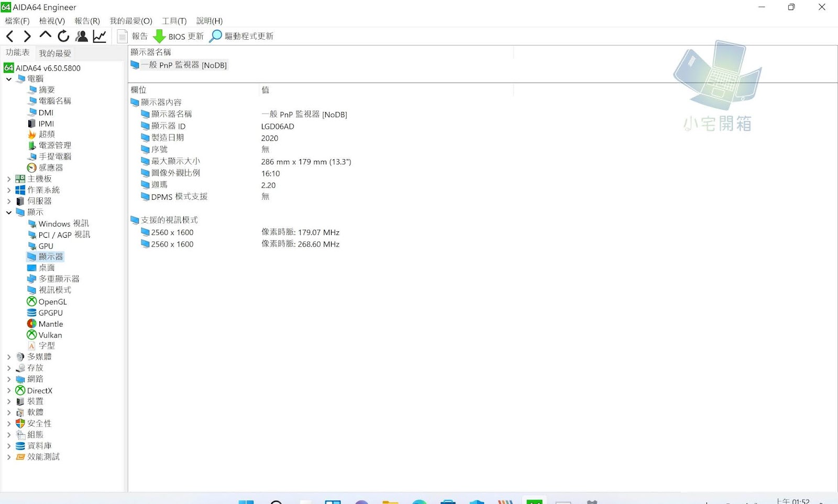Expand the 伺服器 tree node

point(9,201)
